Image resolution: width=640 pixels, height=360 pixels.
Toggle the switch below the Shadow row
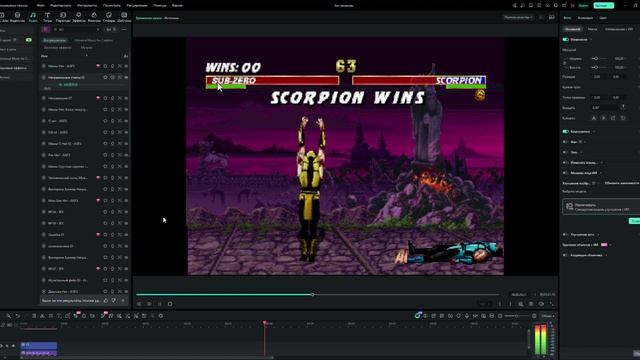coord(565,162)
